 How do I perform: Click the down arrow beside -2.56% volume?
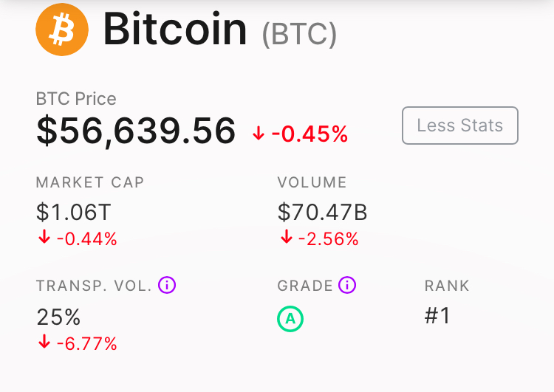tap(287, 237)
